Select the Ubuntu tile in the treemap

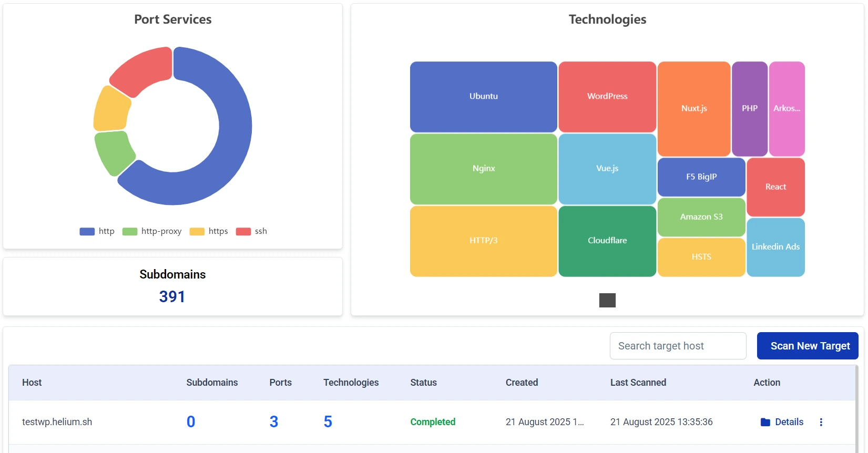tap(484, 97)
